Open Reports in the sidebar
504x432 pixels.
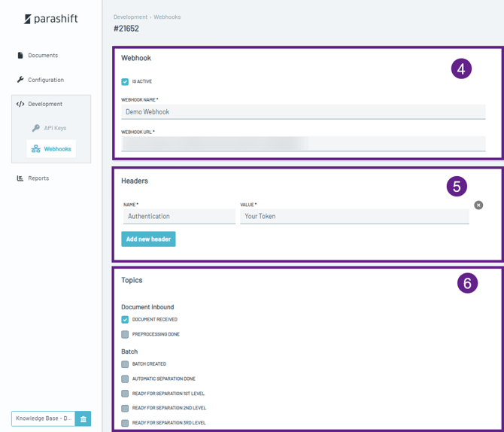(x=38, y=178)
